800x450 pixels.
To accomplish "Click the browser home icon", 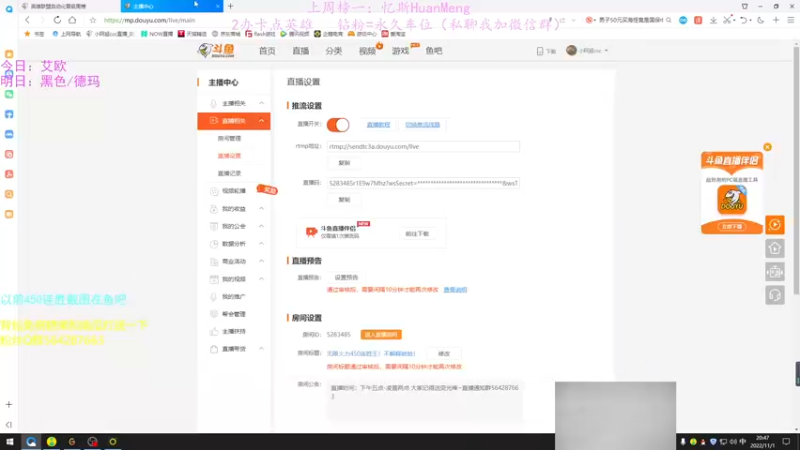I will pyautogui.click(x=72, y=20).
